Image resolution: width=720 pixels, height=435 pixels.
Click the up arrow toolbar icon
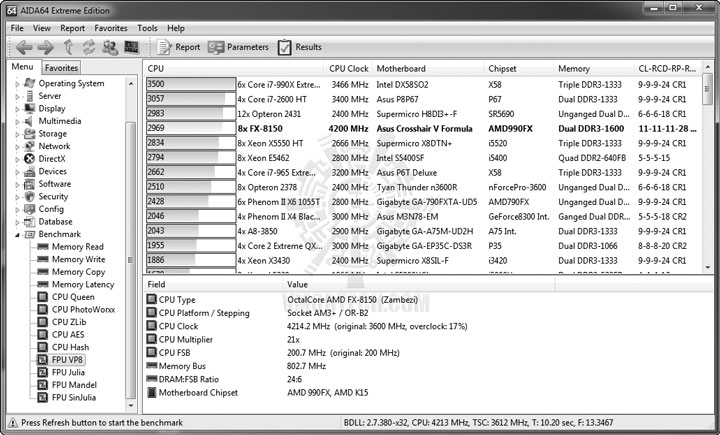point(68,47)
